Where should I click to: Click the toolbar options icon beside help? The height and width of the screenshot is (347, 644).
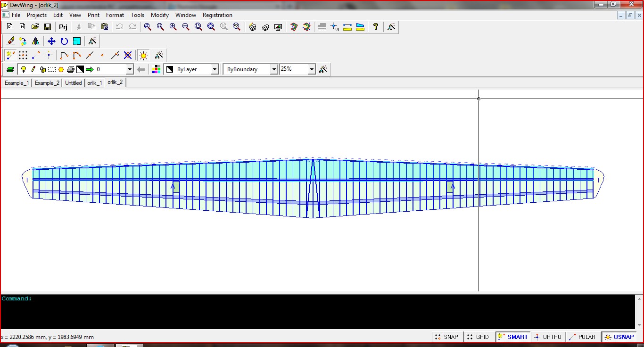pyautogui.click(x=391, y=27)
